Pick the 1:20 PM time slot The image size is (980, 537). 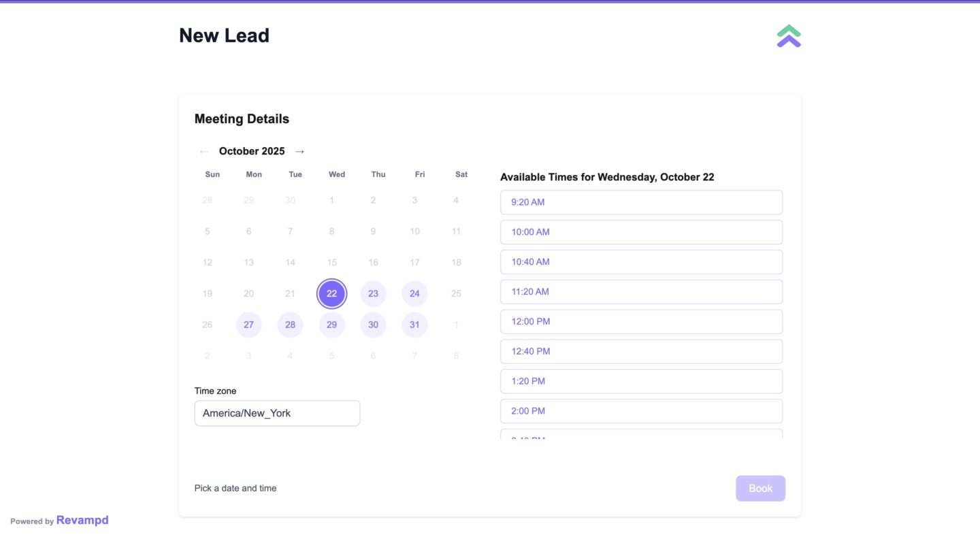point(641,381)
